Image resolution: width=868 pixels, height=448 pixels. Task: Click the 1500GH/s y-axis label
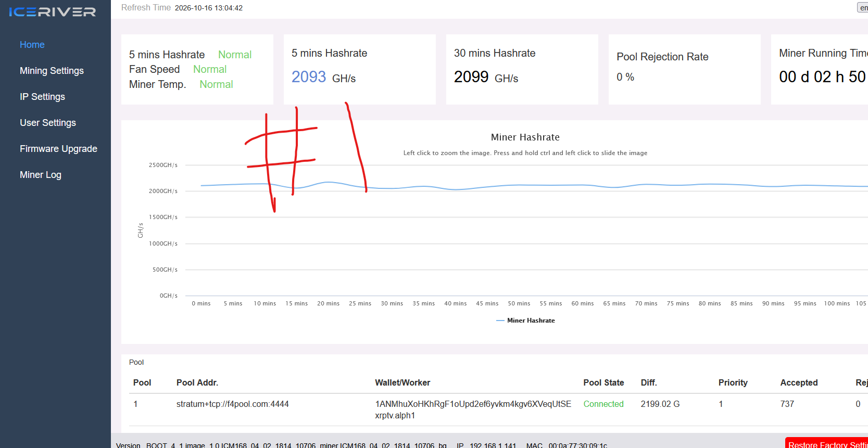pyautogui.click(x=163, y=217)
